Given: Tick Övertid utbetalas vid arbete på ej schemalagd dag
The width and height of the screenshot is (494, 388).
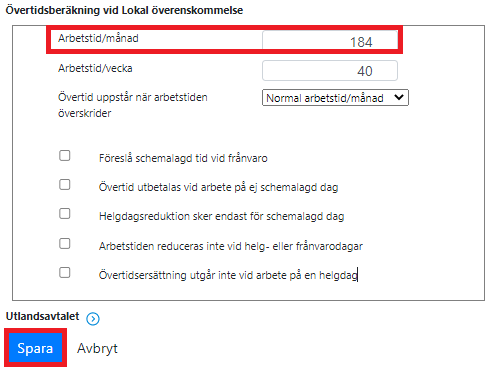Looking at the screenshot, I should click(x=65, y=185).
